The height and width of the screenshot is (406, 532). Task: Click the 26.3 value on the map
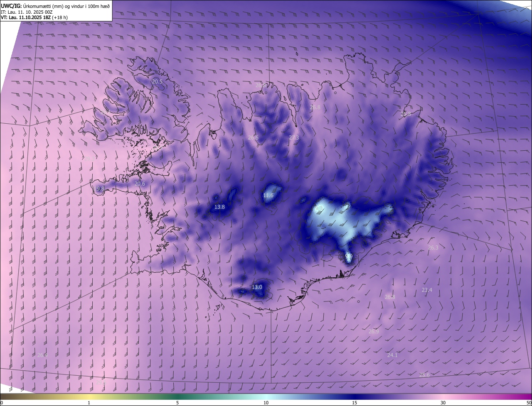[433, 248]
